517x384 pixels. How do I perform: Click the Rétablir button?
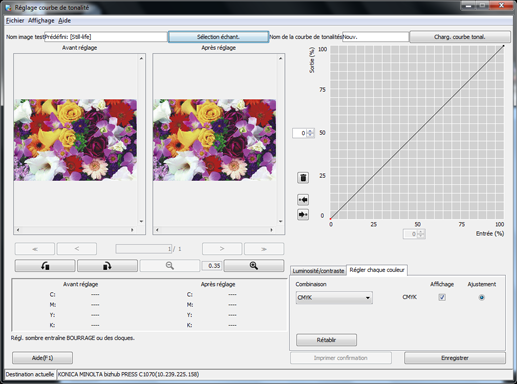pyautogui.click(x=326, y=340)
